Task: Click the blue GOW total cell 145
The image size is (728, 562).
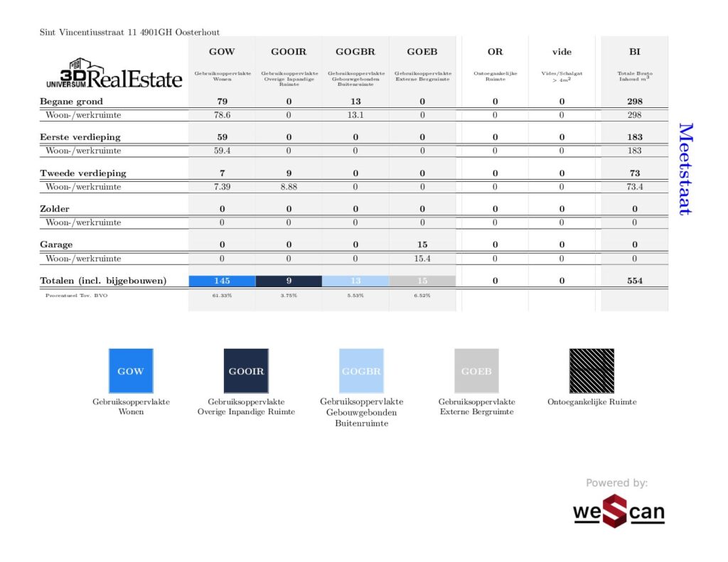Action: click(222, 281)
